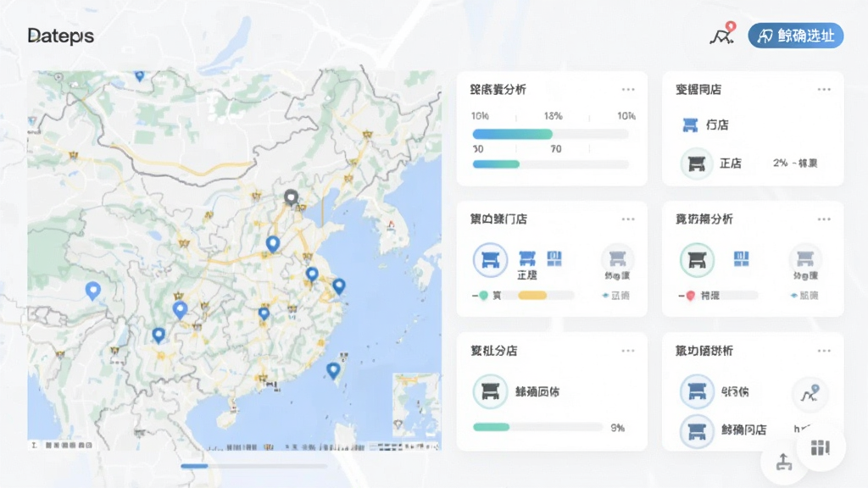The image size is (868, 488).
Task: Click the 正店 label
Action: pyautogui.click(x=730, y=164)
